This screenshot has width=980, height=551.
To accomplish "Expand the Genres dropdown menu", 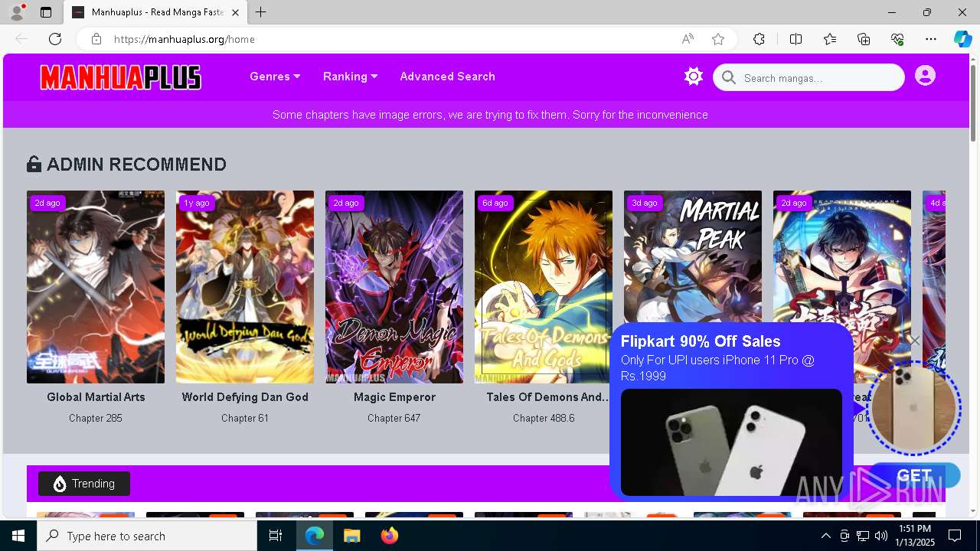I will [x=275, y=77].
